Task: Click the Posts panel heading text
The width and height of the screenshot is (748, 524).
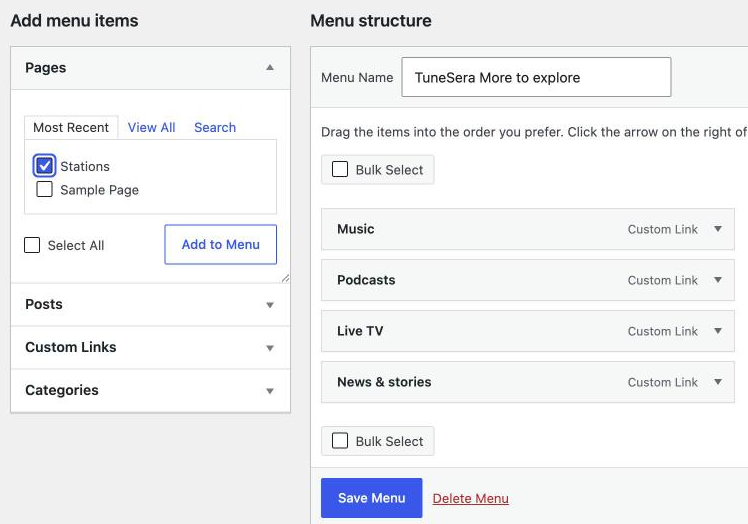Action: pyautogui.click(x=43, y=304)
